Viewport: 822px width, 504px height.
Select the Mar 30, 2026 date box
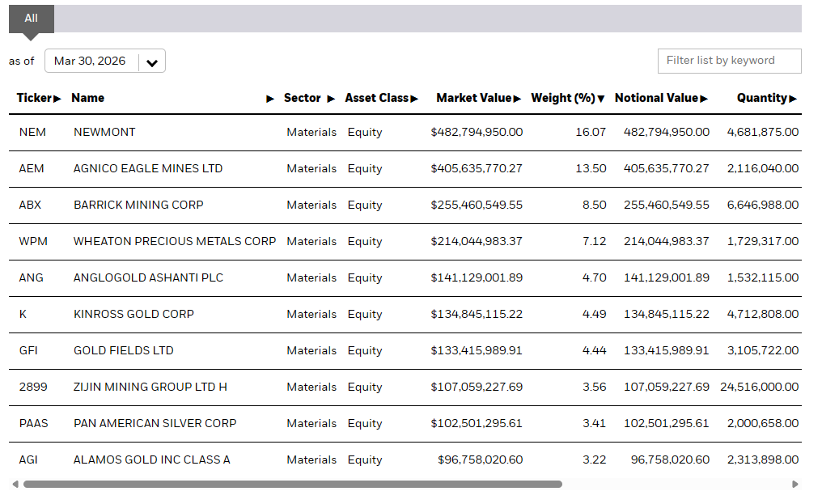click(x=105, y=61)
